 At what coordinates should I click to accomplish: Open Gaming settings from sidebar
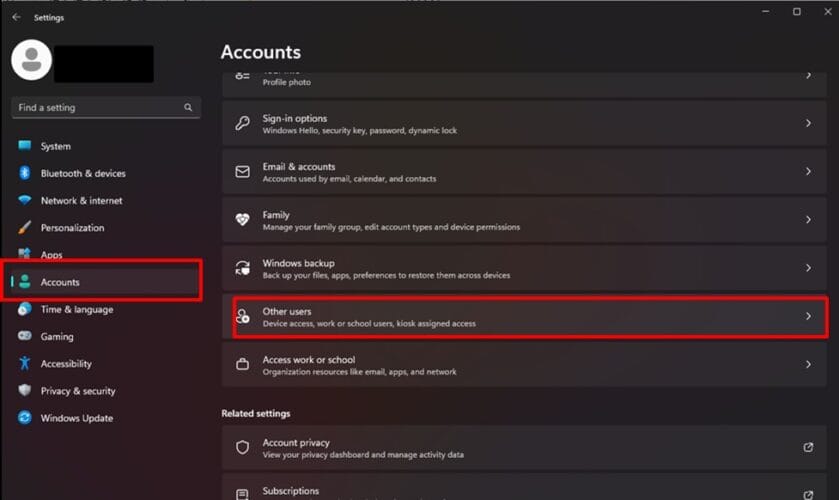57,337
